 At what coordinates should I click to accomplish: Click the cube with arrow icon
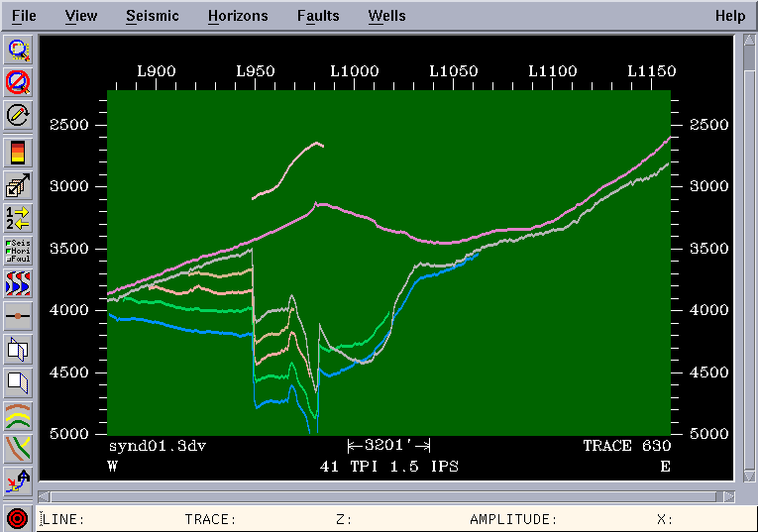click(19, 185)
